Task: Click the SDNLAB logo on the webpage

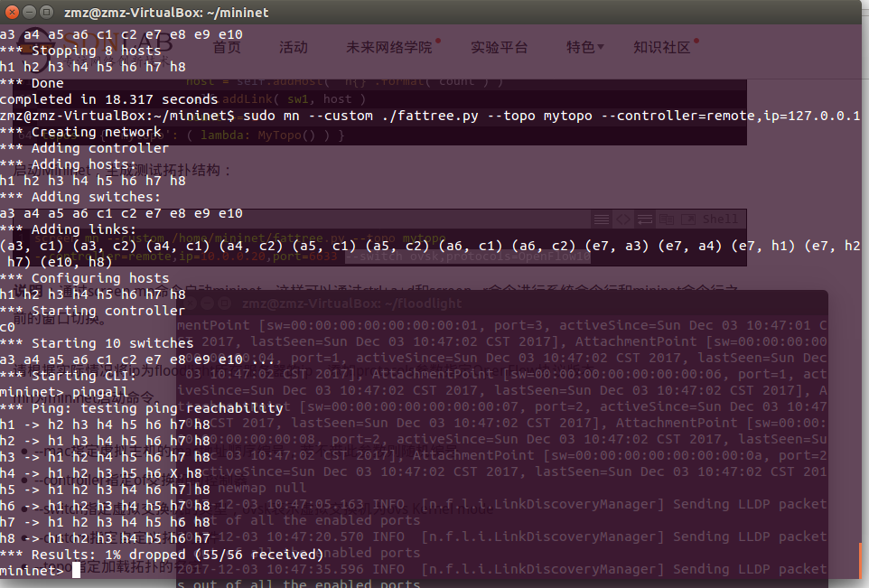Action: (x=94, y=47)
